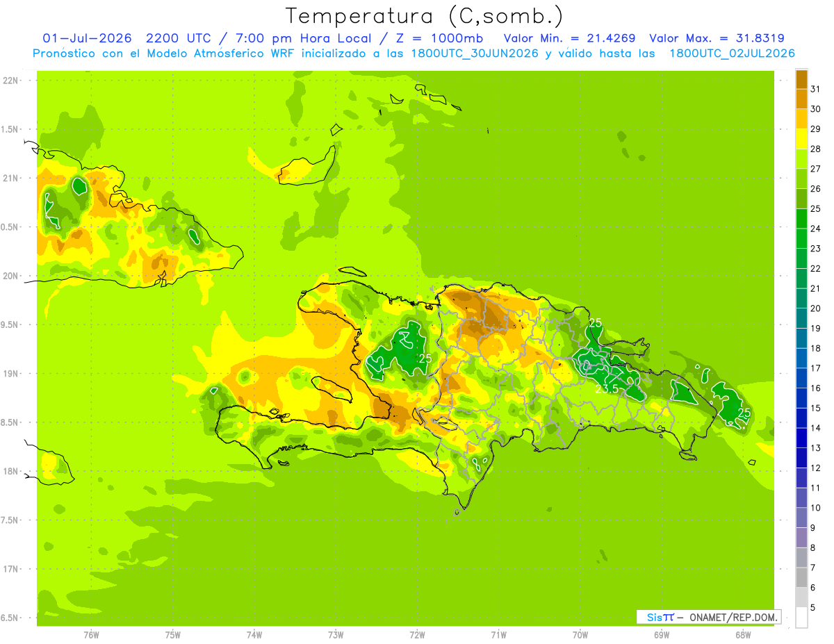834x644 pixels.
Task: Click the yellow swatch between legend 29 and 28
Action: (801, 139)
